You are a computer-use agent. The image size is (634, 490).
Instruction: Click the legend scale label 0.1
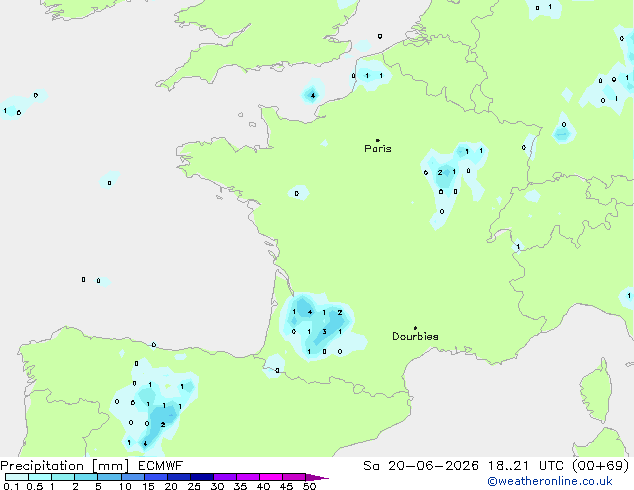click(x=11, y=486)
